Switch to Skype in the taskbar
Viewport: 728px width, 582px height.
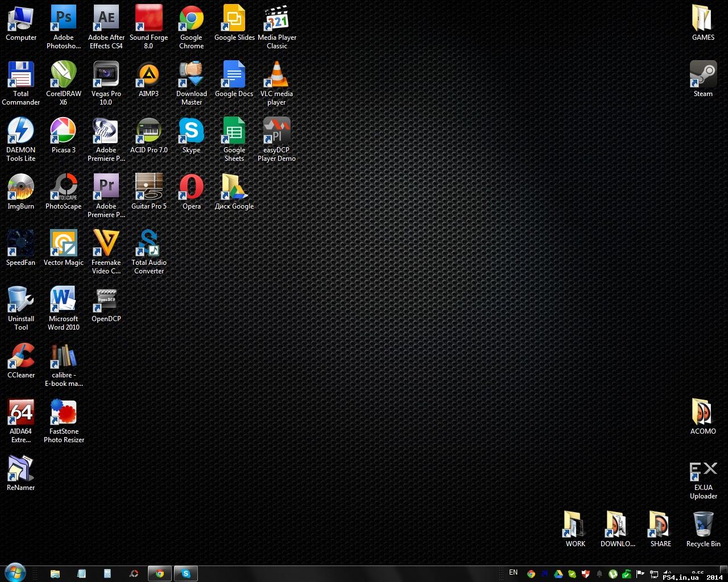click(x=186, y=573)
